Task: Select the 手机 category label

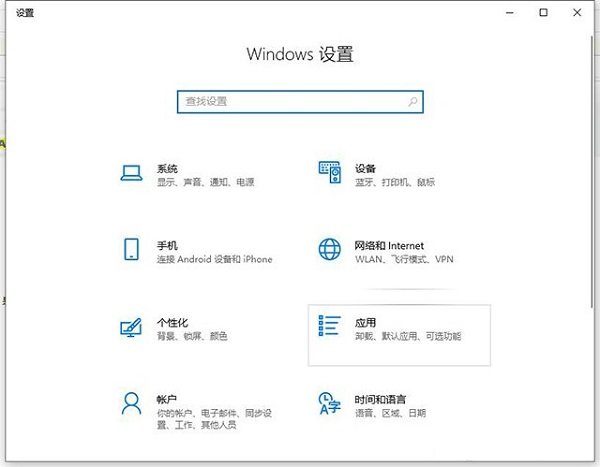Action: pyautogui.click(x=167, y=245)
